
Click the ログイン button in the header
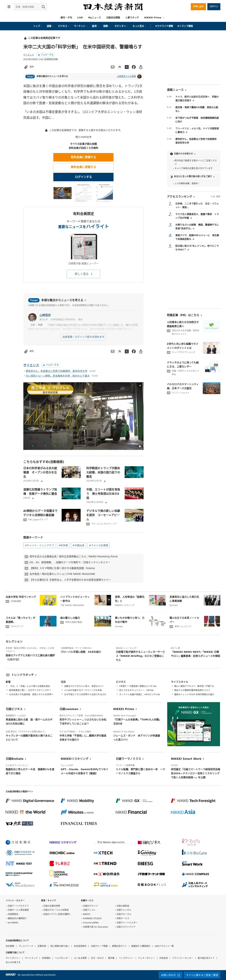click(214, 7)
